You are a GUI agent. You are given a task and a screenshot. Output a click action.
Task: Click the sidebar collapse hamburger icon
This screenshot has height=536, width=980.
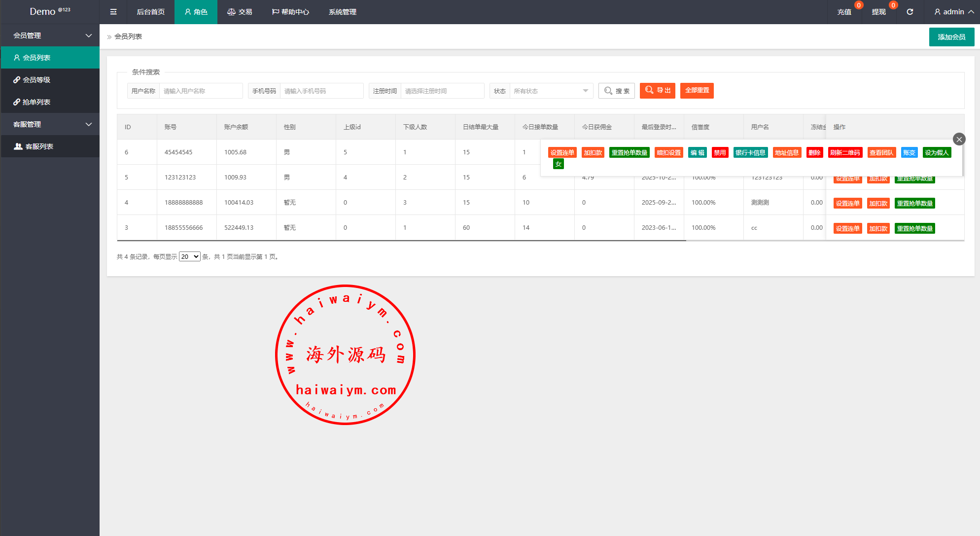113,12
